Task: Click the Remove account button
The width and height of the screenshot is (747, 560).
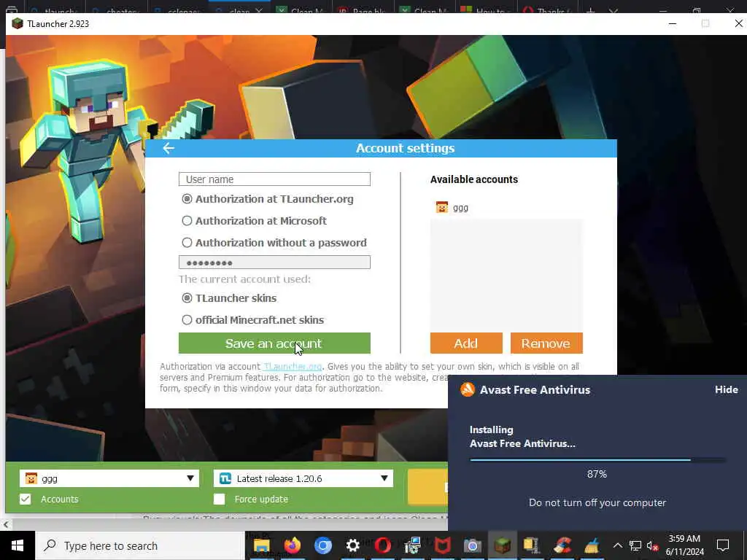Action: 546,343
